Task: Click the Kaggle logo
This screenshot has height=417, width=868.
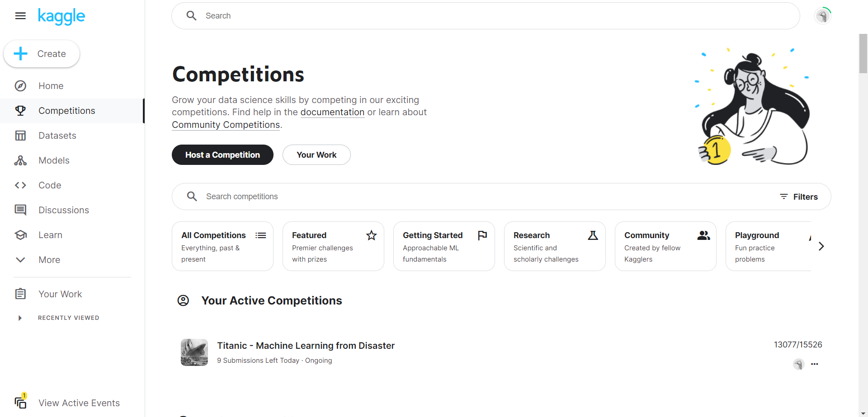Action: [61, 17]
